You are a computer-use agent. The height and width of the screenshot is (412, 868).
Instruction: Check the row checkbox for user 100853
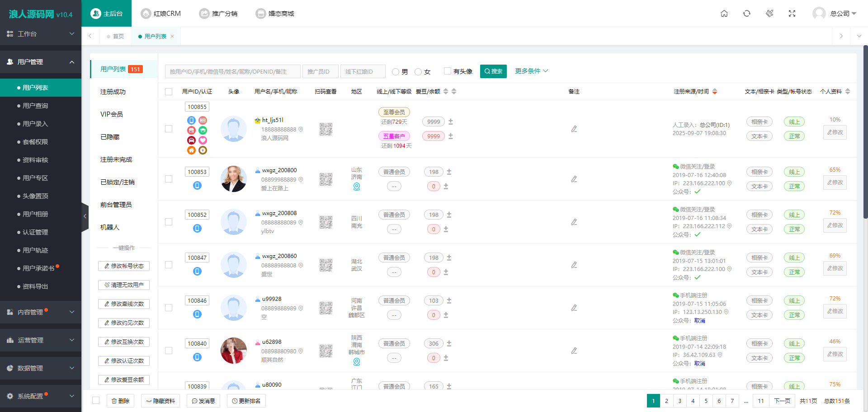click(169, 179)
